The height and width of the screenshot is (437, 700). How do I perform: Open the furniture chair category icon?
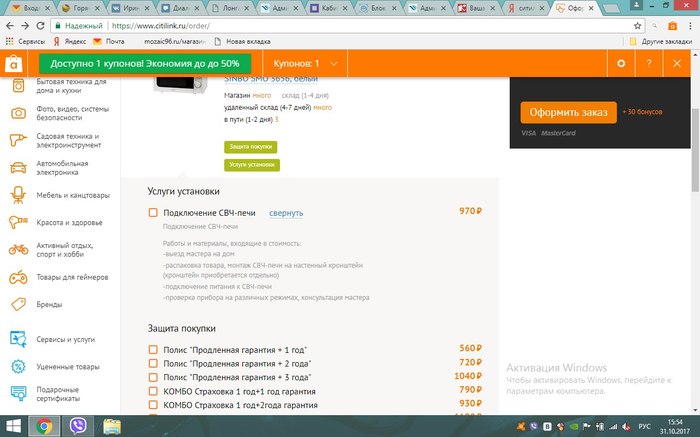(18, 195)
